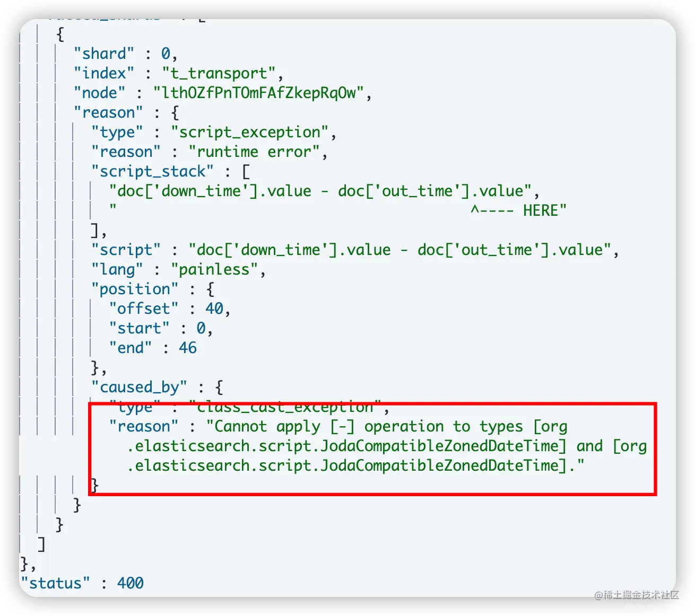
Task: Click the "shard" : 0 line
Action: point(125,54)
